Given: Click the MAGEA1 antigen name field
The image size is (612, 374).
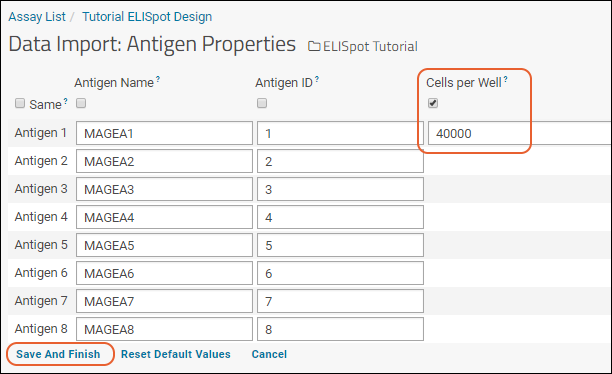Looking at the screenshot, I should click(x=164, y=133).
